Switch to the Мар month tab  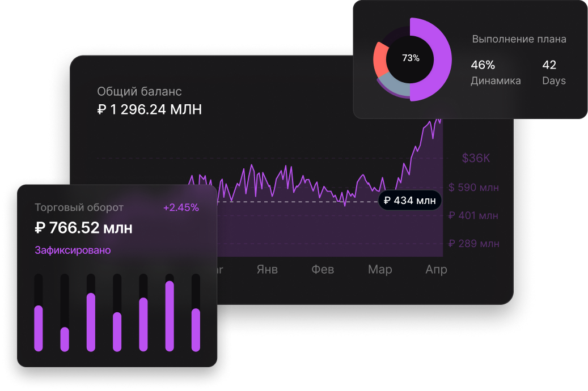click(x=379, y=270)
